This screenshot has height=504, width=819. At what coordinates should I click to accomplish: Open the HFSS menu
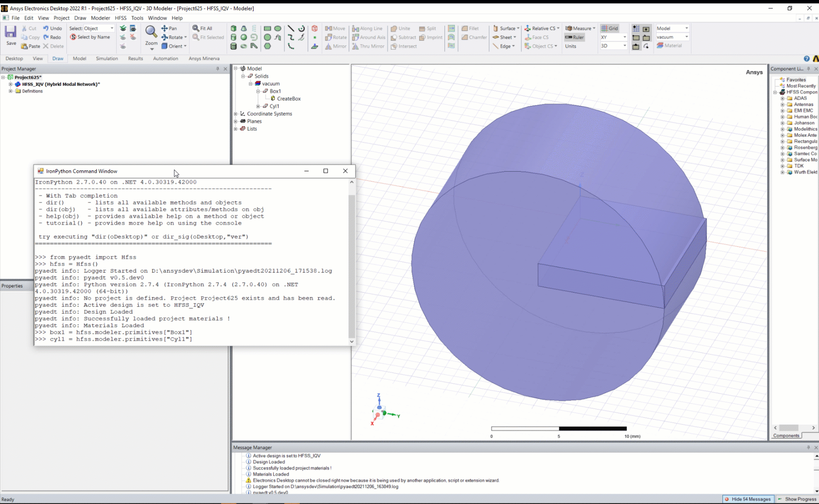pos(120,18)
